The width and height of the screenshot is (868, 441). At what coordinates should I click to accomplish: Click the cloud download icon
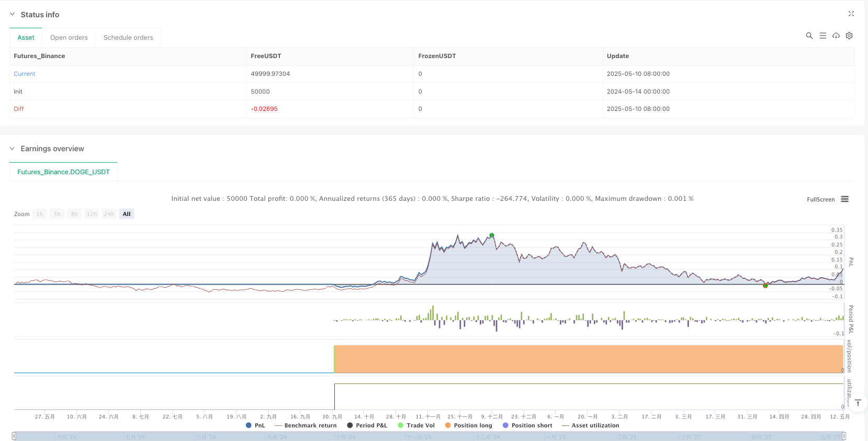pos(836,36)
